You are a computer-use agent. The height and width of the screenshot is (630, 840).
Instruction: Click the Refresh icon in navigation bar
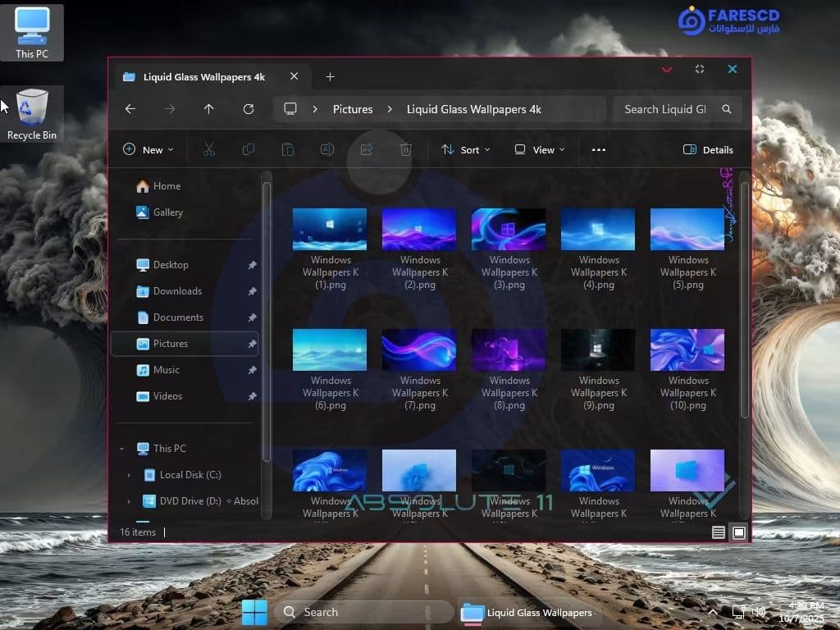(249, 109)
